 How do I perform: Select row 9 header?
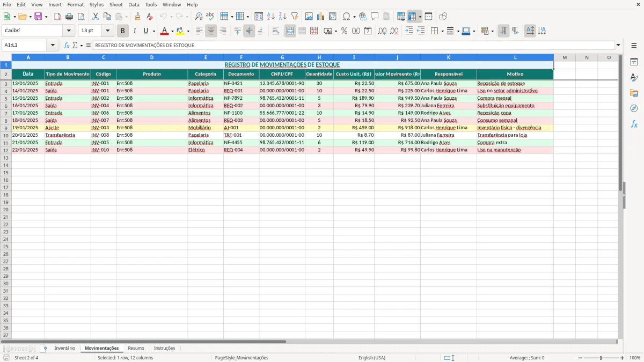6,128
